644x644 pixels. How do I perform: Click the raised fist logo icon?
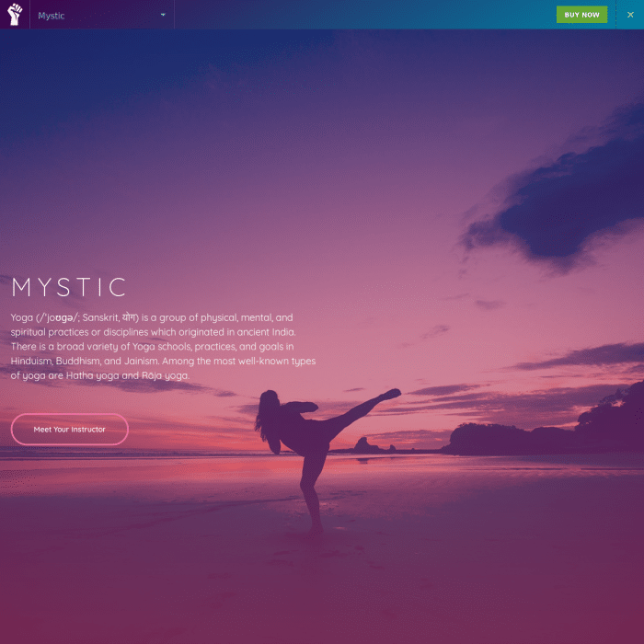[x=15, y=15]
